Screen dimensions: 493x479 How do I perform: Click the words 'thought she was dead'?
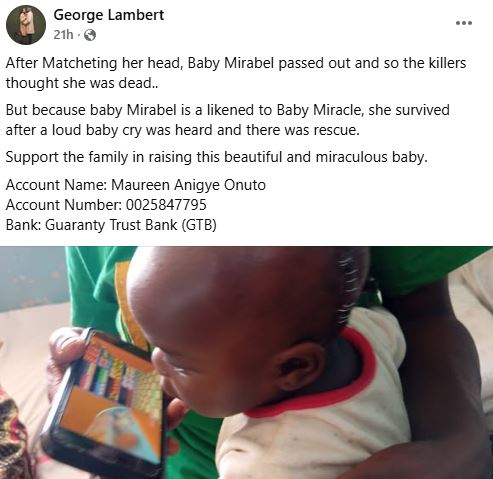pos(79,83)
